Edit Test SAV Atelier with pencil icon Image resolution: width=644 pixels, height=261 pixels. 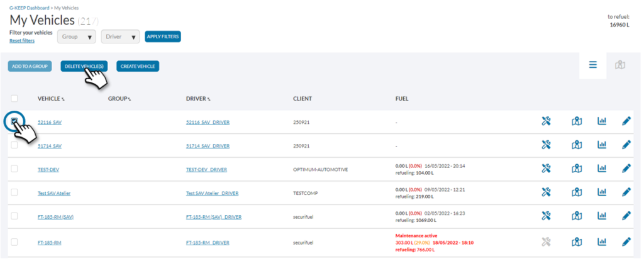click(x=626, y=192)
